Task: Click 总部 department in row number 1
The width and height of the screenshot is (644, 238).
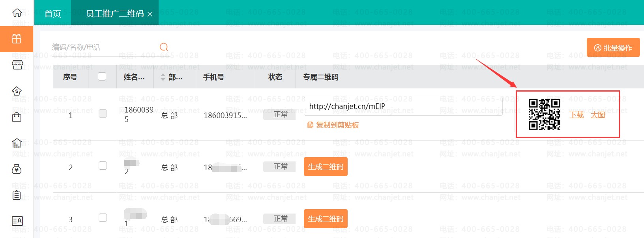Action: pos(170,116)
